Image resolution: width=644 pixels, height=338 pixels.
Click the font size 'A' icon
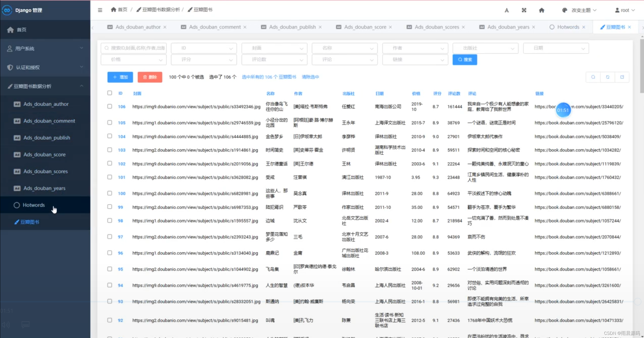(x=506, y=10)
